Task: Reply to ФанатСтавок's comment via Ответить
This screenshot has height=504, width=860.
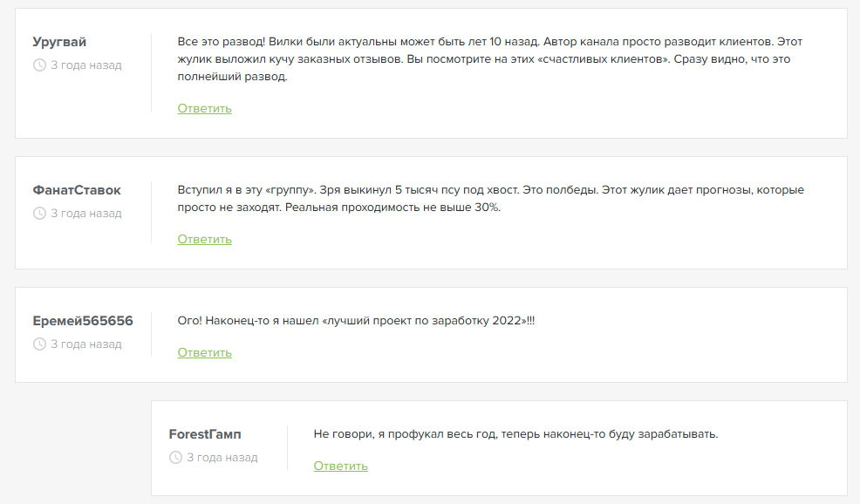Action: [x=203, y=239]
